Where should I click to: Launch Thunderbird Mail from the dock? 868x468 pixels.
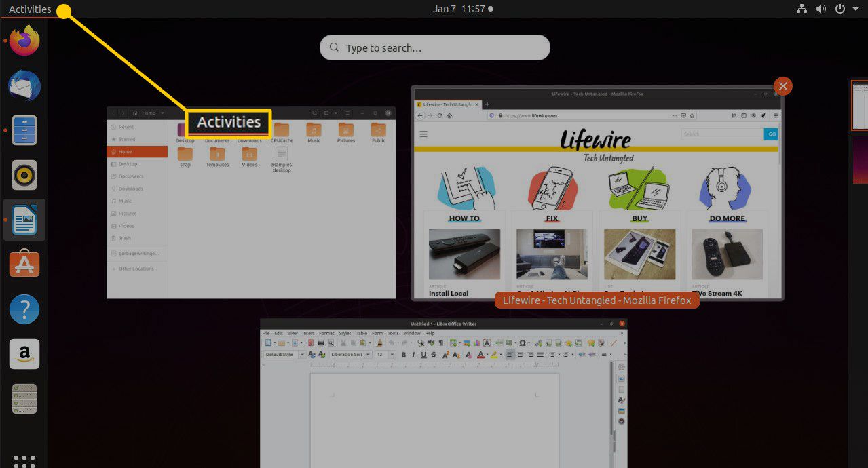point(24,86)
